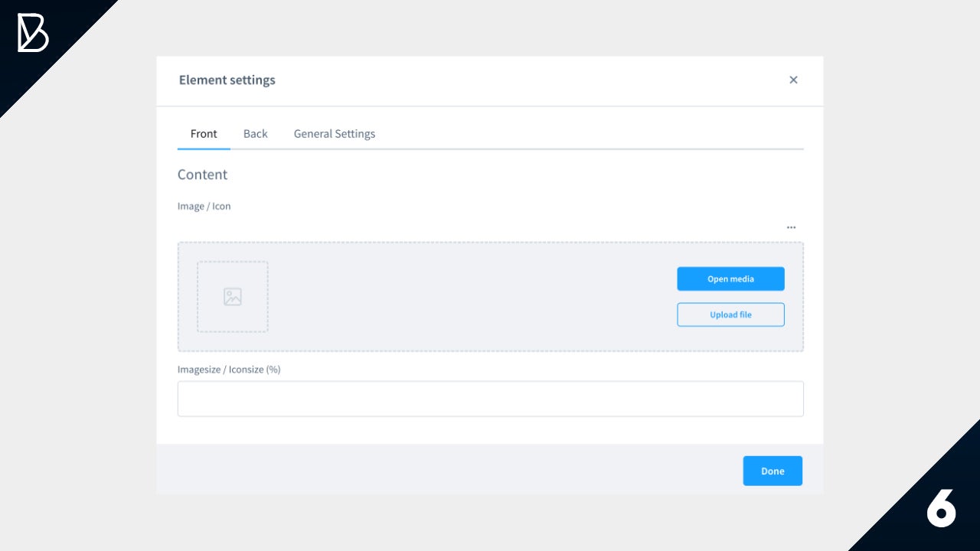Click the image placeholder icon

coord(233,297)
